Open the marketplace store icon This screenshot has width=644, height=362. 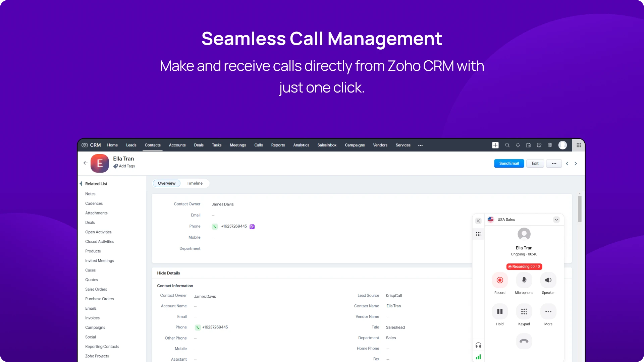(x=539, y=145)
